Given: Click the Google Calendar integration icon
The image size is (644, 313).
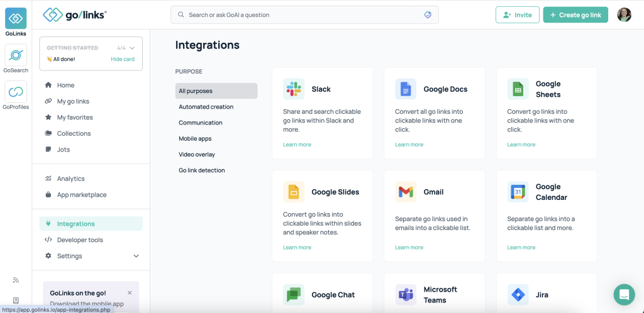Looking at the screenshot, I should click(518, 192).
